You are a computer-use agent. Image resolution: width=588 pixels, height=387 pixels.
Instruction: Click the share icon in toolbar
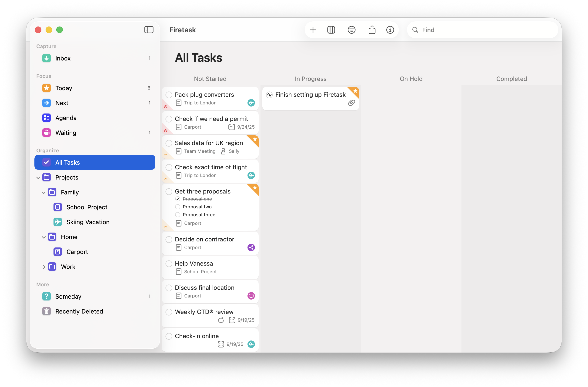pyautogui.click(x=372, y=30)
